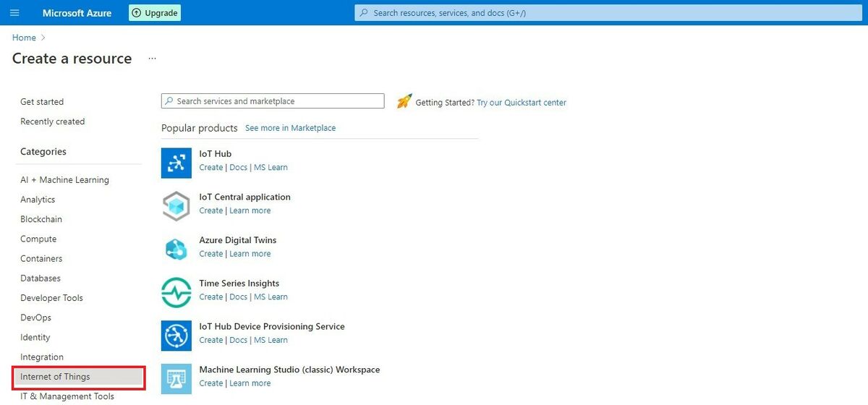
Task: Open the hamburger portal menu
Action: (x=14, y=13)
